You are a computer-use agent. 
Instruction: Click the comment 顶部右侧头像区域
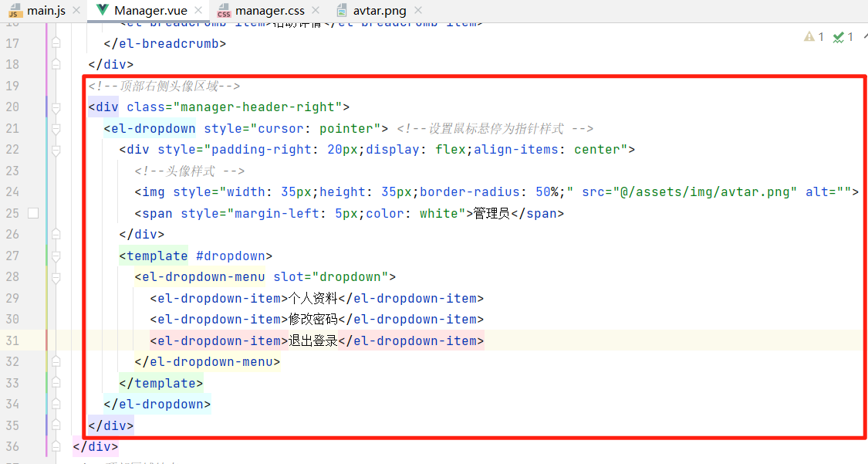click(x=164, y=86)
